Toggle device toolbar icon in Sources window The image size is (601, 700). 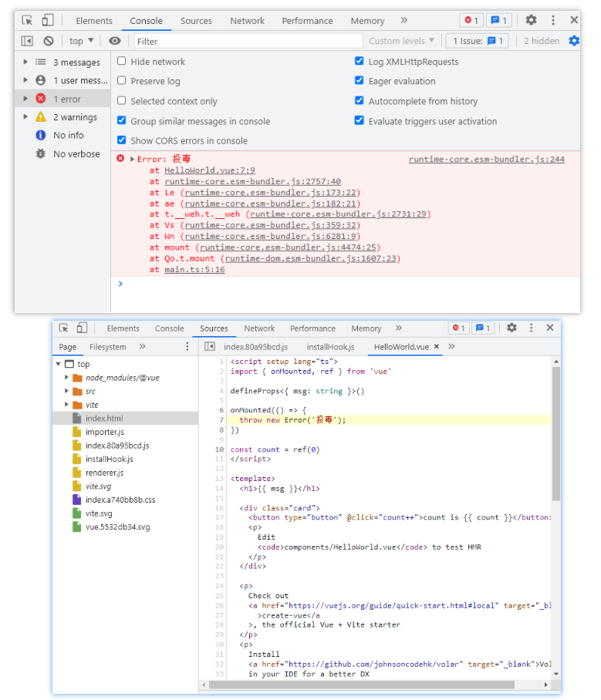pyautogui.click(x=82, y=328)
